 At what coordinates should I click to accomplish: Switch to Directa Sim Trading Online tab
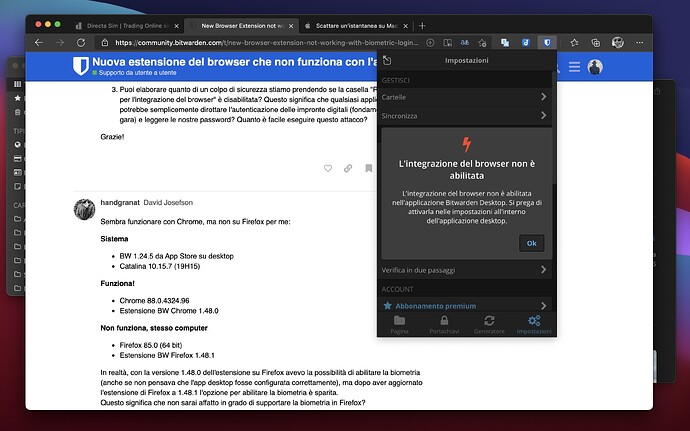[x=127, y=26]
